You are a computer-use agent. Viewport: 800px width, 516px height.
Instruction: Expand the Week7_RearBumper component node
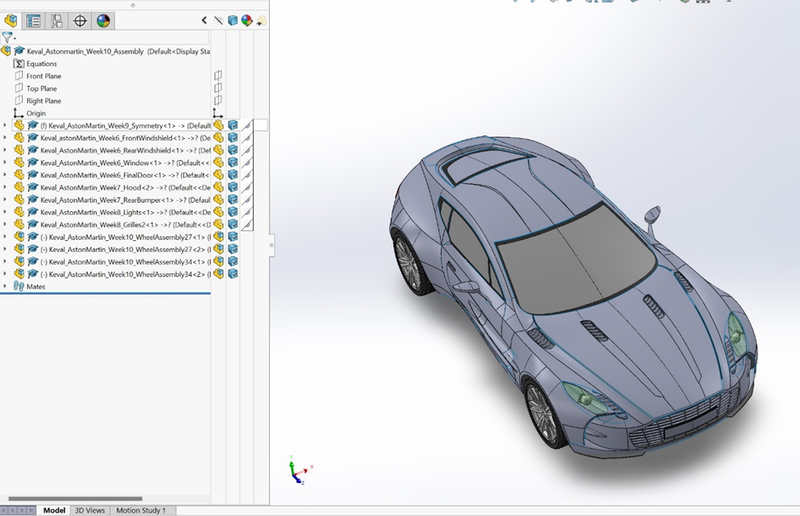coord(5,200)
